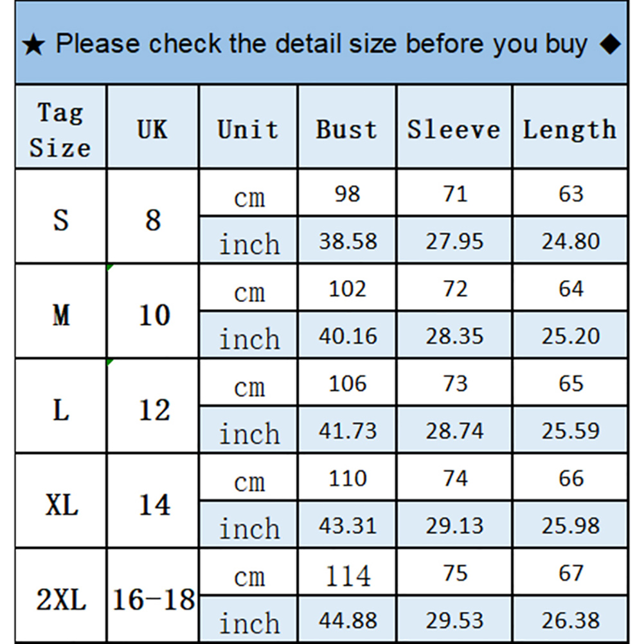Select the Sleeve column header
The width and height of the screenshot is (644, 644).
pyautogui.click(x=454, y=129)
